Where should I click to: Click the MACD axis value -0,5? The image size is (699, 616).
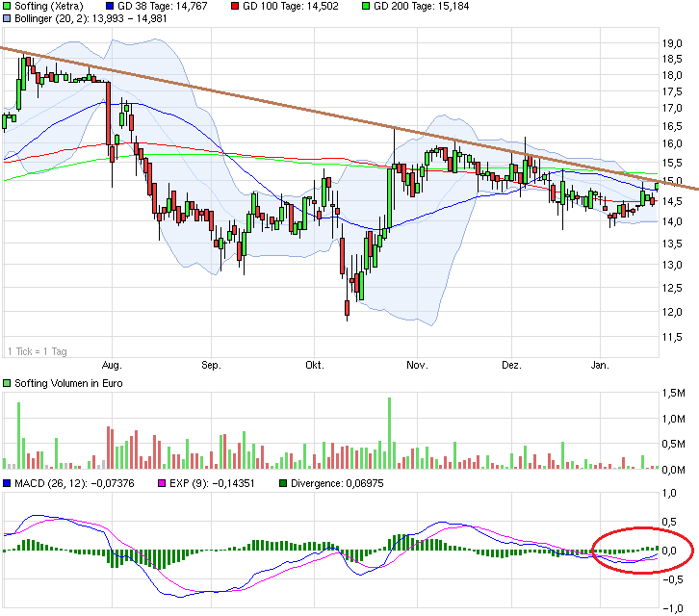point(673,579)
